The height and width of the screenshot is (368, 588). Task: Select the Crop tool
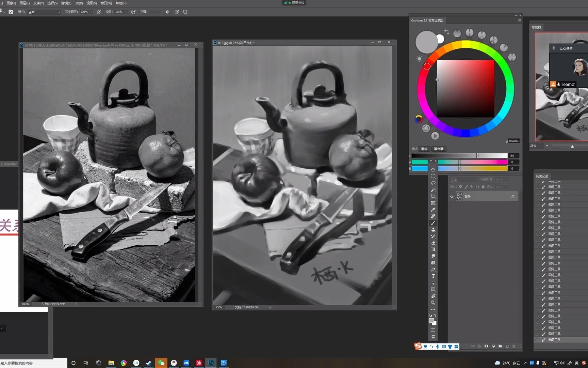click(x=433, y=196)
